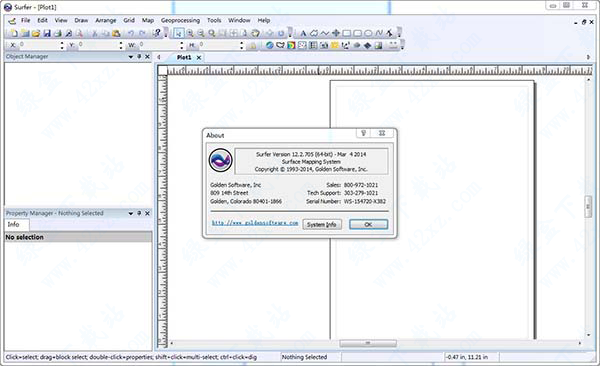Image resolution: width=600 pixels, height=366 pixels.
Task: Create a new vector map
Action: click(346, 46)
